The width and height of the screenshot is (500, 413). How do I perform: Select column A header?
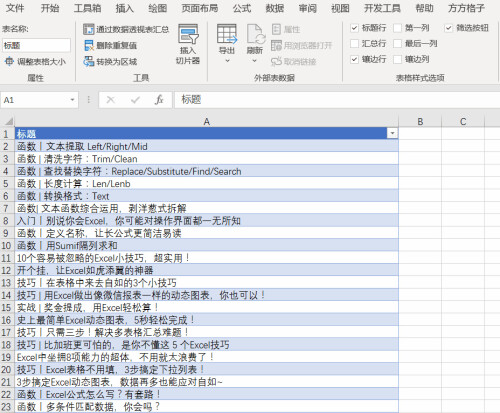pos(207,122)
